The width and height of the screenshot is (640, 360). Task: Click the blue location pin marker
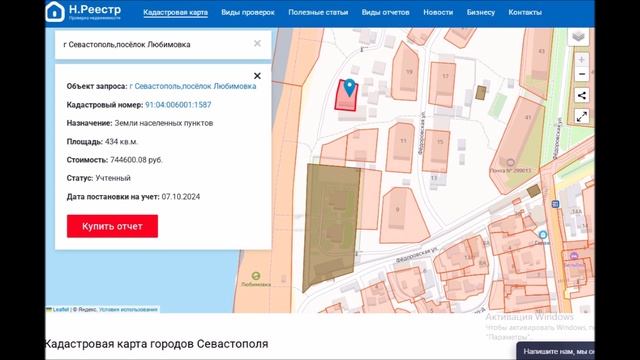(x=349, y=87)
